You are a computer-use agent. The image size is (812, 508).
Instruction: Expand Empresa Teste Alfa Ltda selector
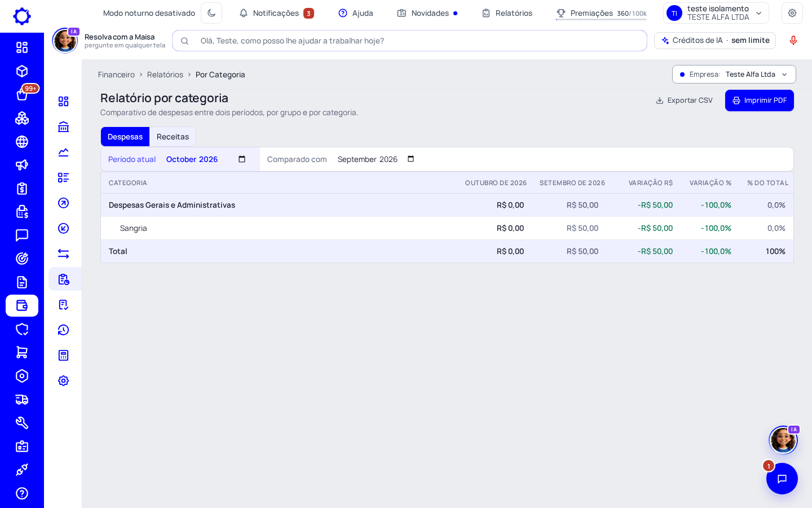pyautogui.click(x=734, y=75)
